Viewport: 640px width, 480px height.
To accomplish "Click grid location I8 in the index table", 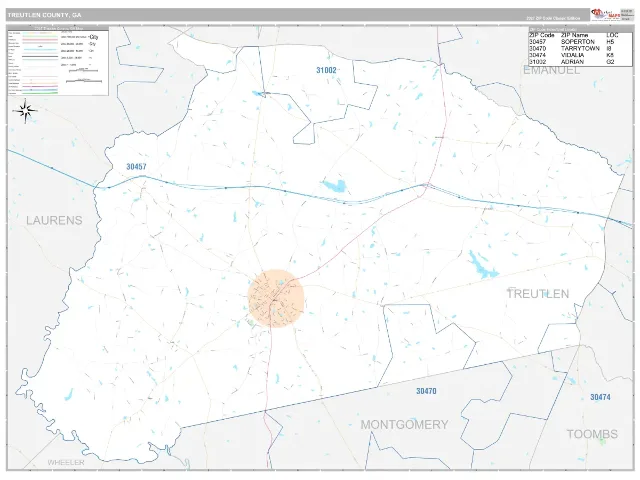I will point(609,48).
